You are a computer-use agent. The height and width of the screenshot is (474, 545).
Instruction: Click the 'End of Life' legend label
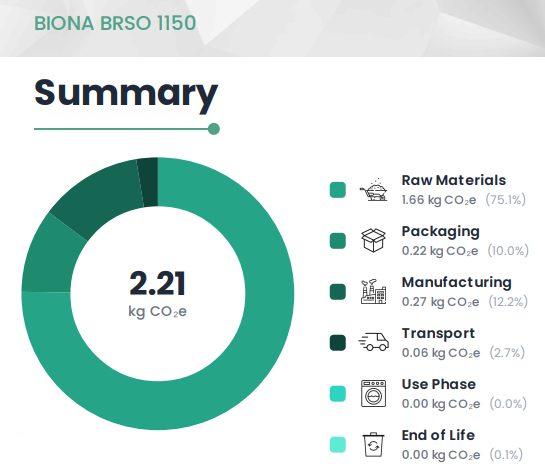tap(438, 435)
